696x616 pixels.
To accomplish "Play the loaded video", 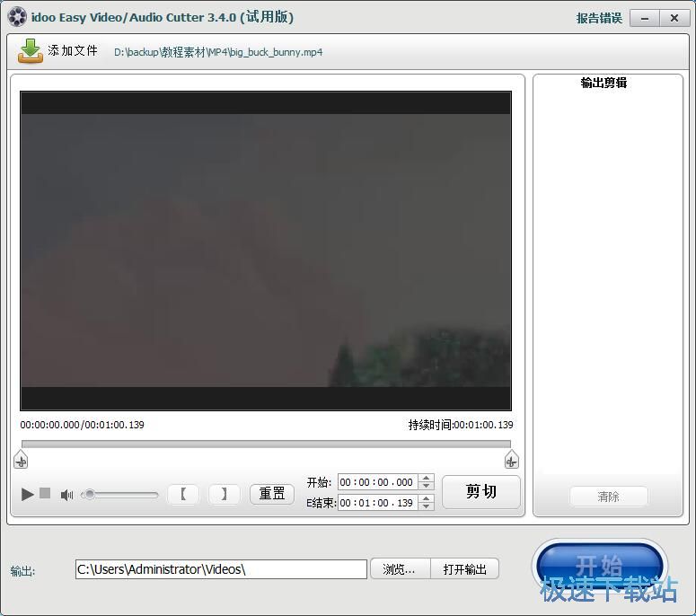I will pos(28,494).
